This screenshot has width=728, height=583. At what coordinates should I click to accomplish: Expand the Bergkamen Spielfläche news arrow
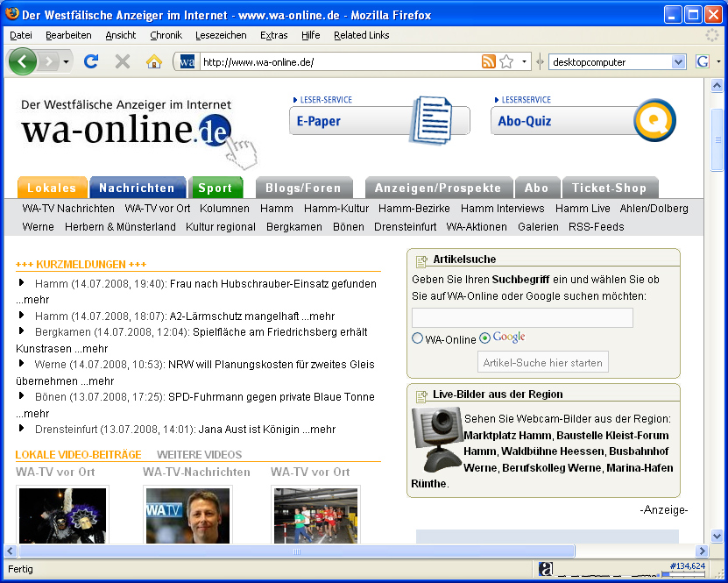click(x=21, y=331)
